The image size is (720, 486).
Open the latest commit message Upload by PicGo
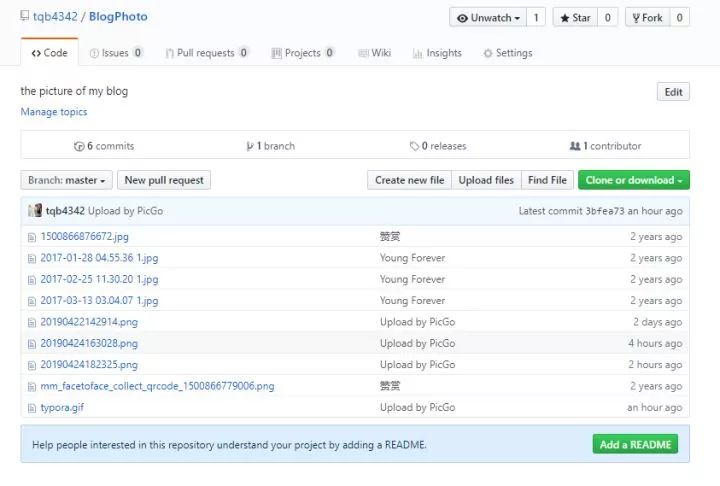[125, 211]
